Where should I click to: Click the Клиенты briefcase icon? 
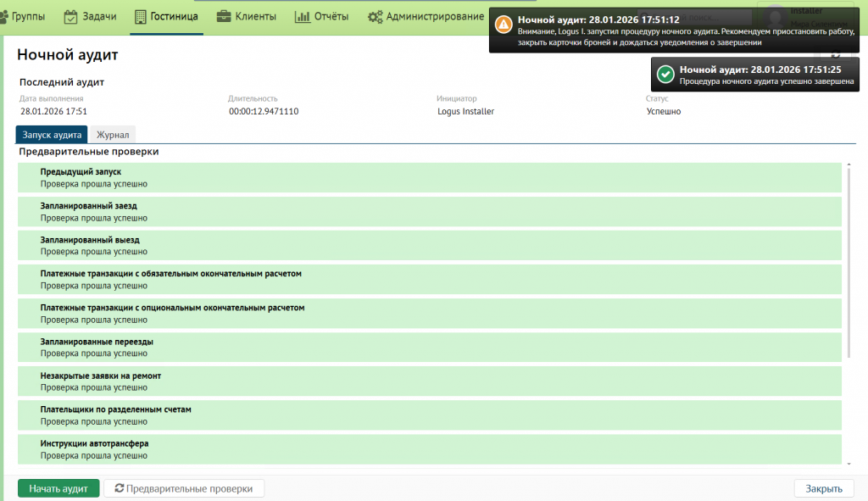tap(224, 17)
